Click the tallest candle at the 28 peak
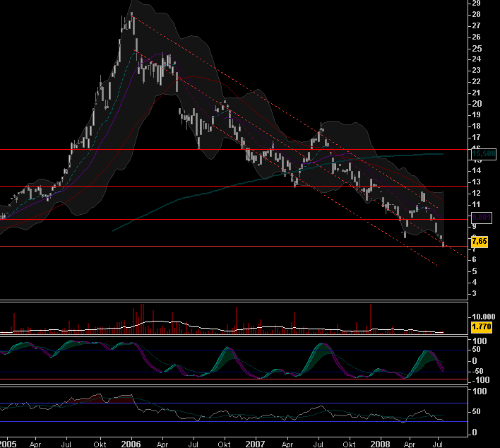Image resolution: width=500 pixels, height=448 pixels. [x=132, y=21]
